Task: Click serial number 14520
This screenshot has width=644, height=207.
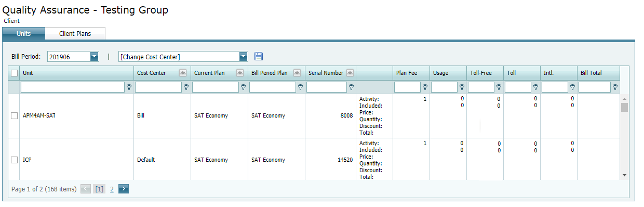Action: (x=345, y=160)
